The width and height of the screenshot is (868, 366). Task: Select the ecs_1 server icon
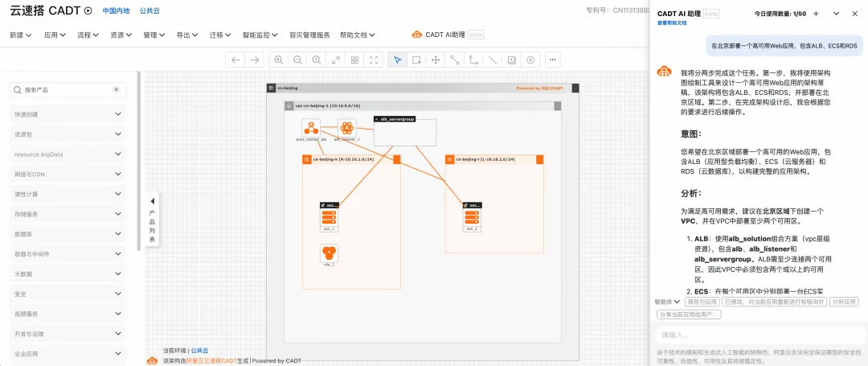point(330,216)
